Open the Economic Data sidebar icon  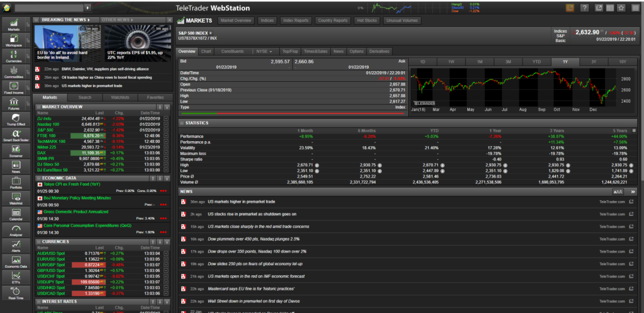click(16, 261)
